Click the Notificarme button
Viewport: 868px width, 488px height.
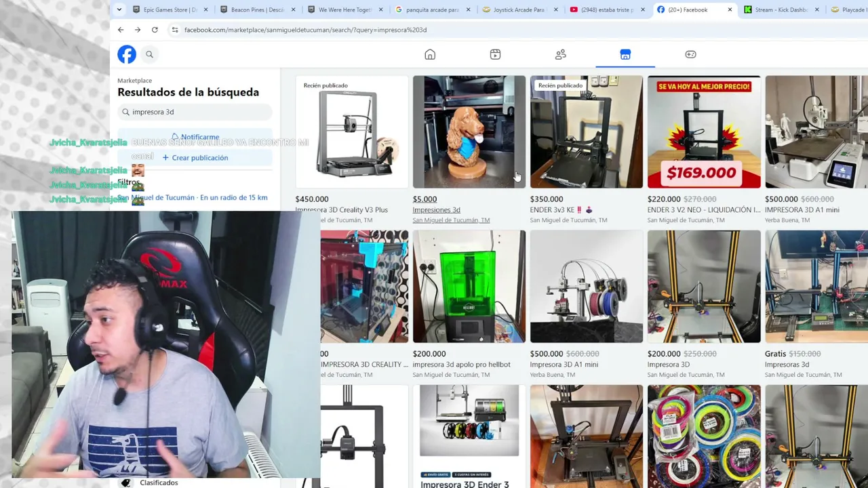(x=195, y=137)
